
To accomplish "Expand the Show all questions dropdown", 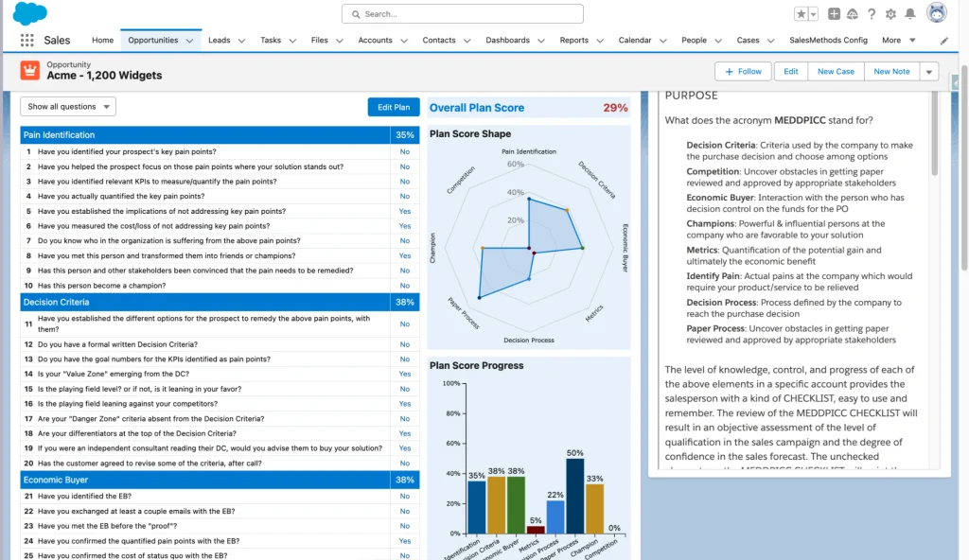I will click(68, 107).
